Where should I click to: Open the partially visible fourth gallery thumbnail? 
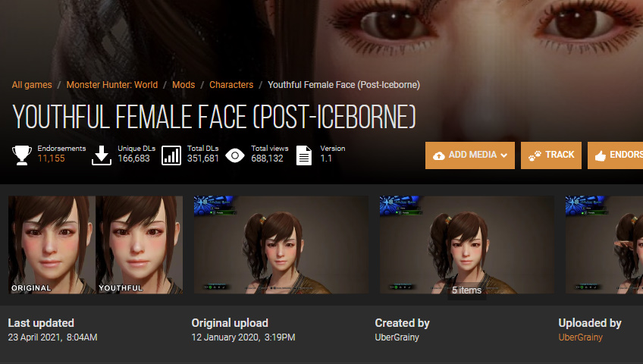coord(604,245)
